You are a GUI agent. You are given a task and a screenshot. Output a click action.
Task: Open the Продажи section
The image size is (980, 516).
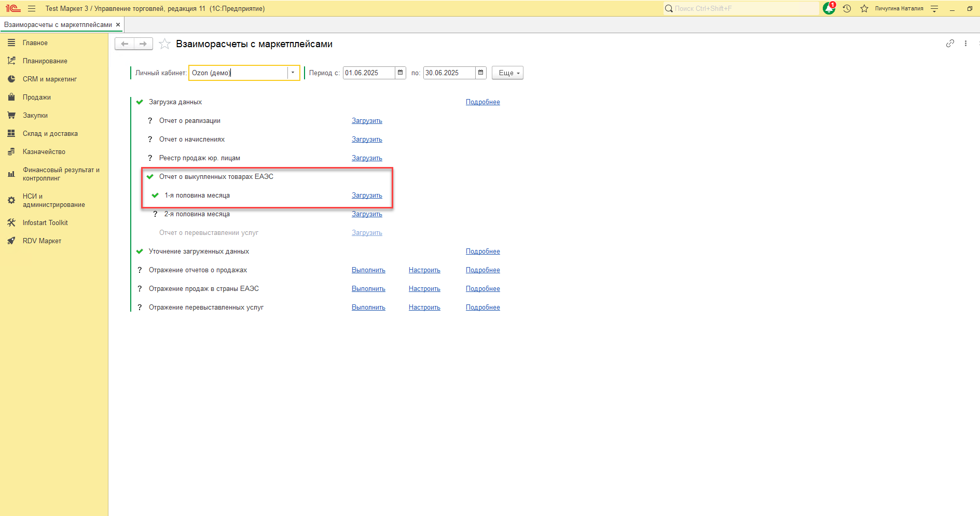coord(36,97)
